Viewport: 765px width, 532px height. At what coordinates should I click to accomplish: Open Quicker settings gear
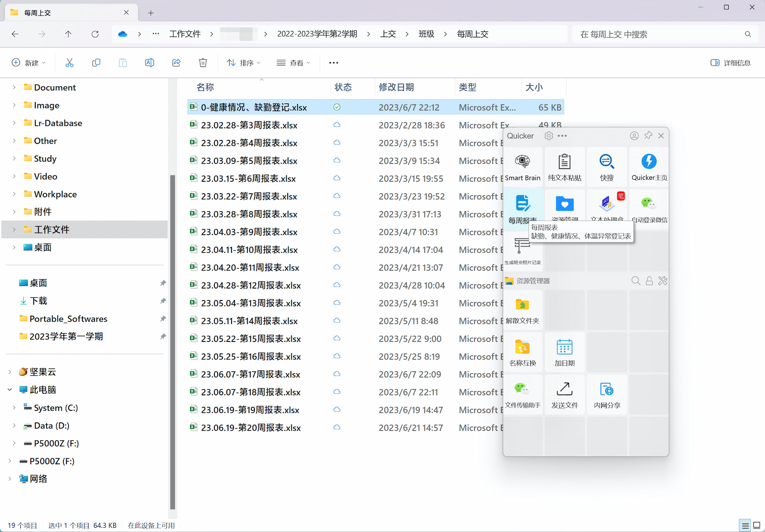tap(549, 136)
